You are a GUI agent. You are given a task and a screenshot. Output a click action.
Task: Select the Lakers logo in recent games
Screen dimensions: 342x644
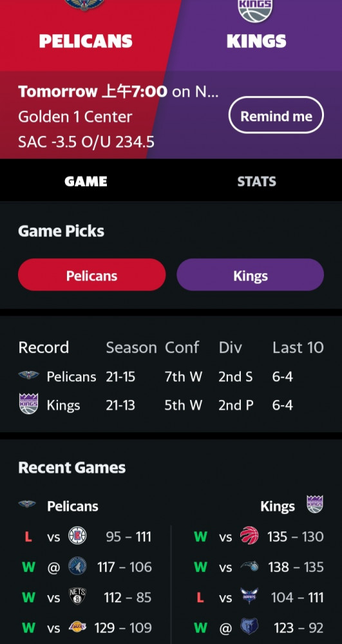[77, 627]
